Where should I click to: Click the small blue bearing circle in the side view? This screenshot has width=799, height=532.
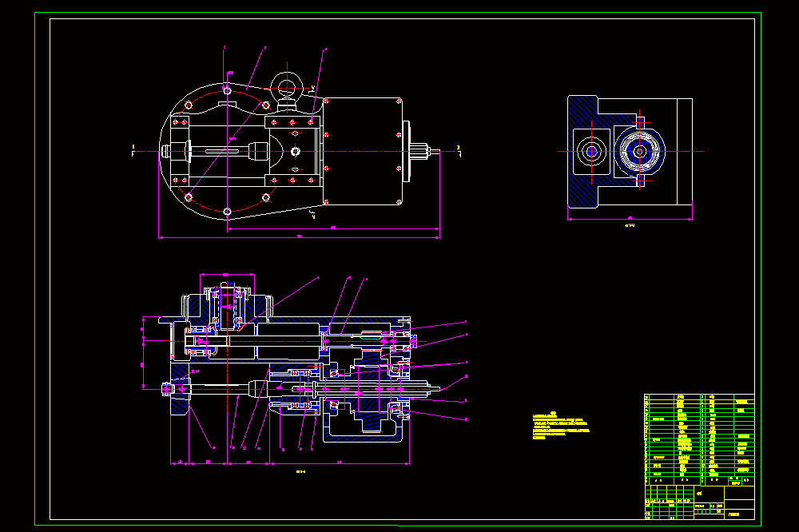click(x=591, y=151)
